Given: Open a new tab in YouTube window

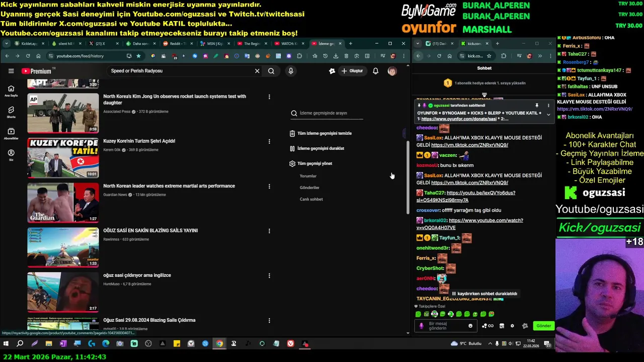Looking at the screenshot, I should click(x=351, y=44).
